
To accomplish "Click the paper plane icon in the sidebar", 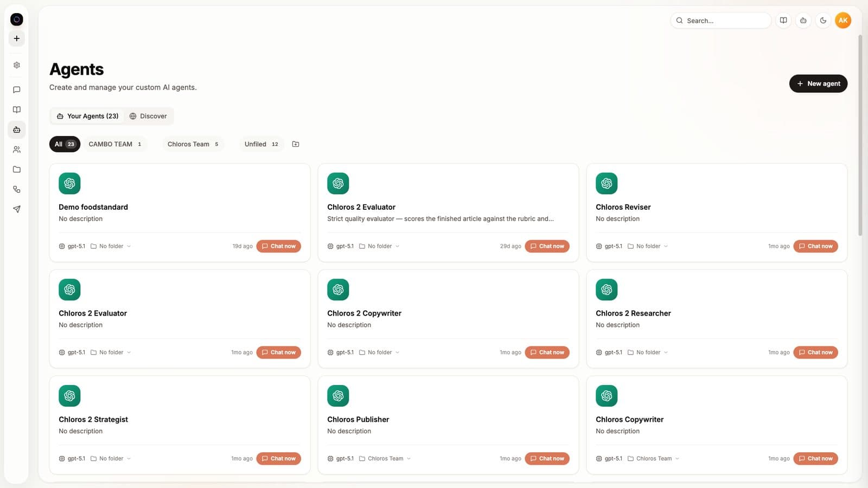I will tap(17, 209).
